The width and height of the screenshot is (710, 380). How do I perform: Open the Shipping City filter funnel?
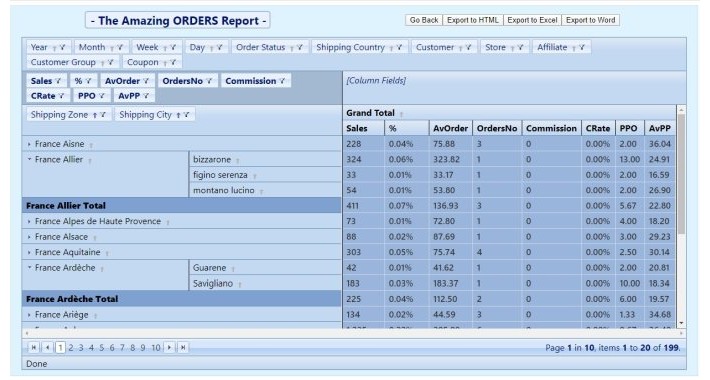(x=187, y=115)
